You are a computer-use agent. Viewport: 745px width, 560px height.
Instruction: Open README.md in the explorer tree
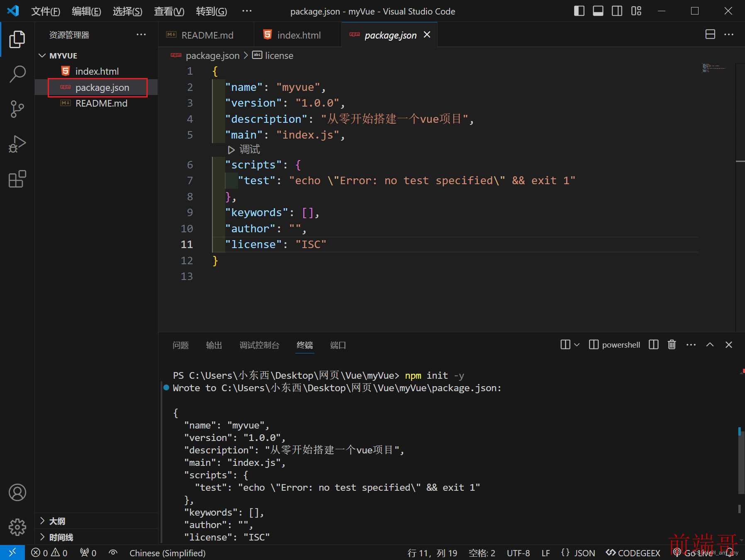[96, 103]
